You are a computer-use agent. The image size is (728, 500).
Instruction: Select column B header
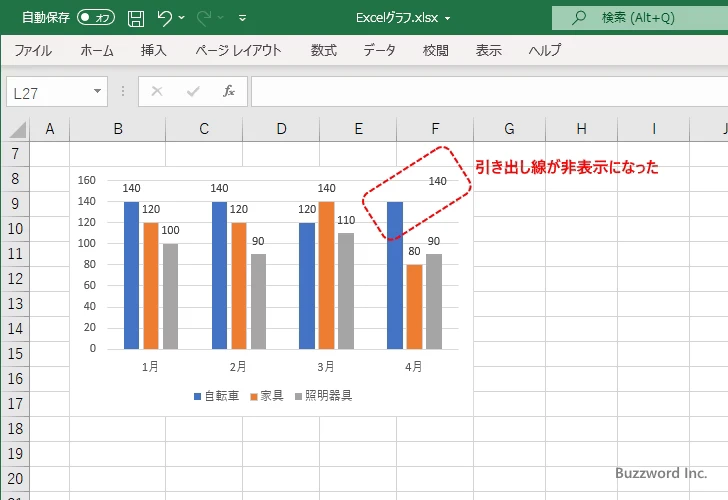118,129
